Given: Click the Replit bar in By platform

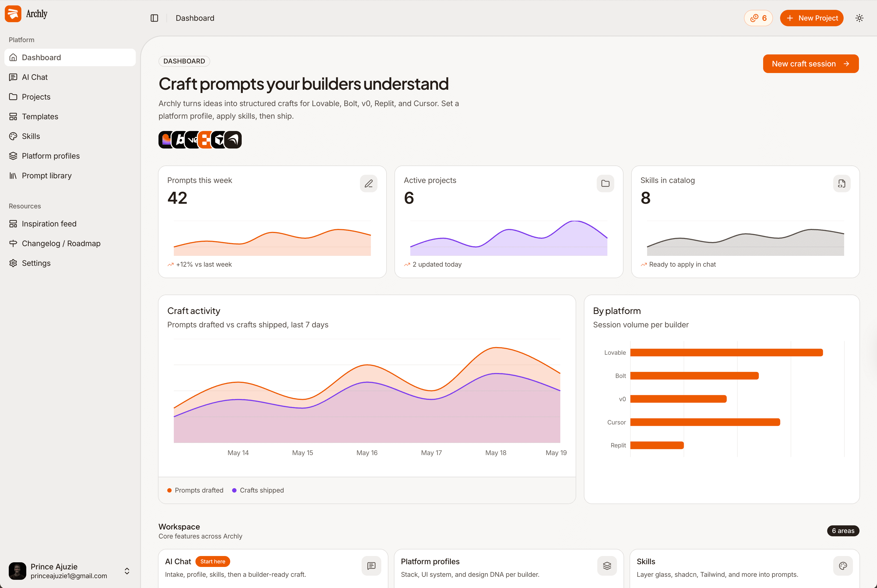Looking at the screenshot, I should tap(657, 445).
